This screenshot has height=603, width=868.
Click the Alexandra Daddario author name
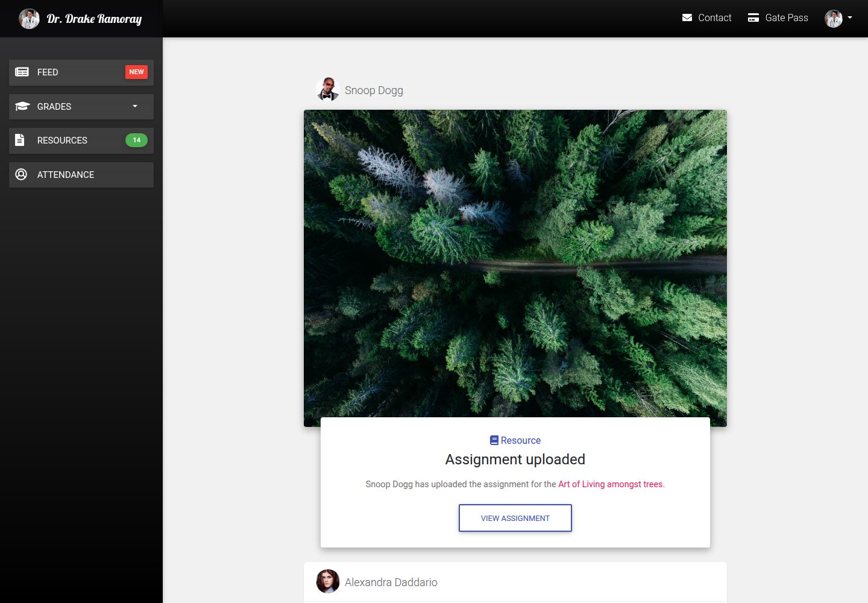pyautogui.click(x=391, y=582)
